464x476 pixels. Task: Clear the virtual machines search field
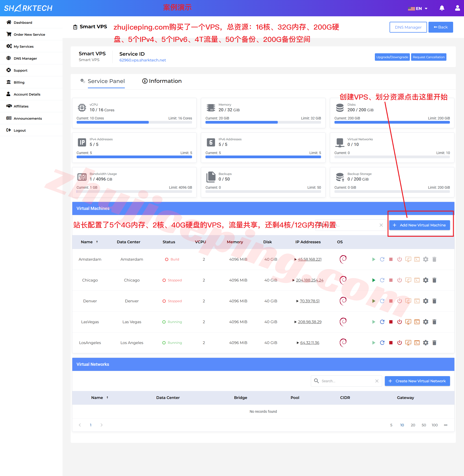pos(381,225)
